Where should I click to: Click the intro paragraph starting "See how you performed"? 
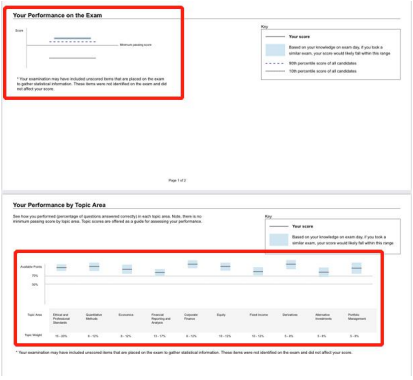click(x=107, y=219)
